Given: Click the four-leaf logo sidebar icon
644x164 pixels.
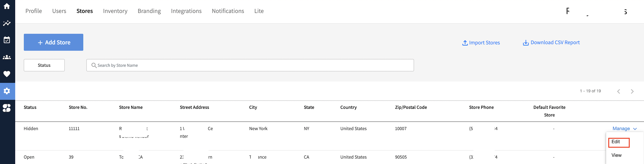Looking at the screenshot, I should (7, 108).
